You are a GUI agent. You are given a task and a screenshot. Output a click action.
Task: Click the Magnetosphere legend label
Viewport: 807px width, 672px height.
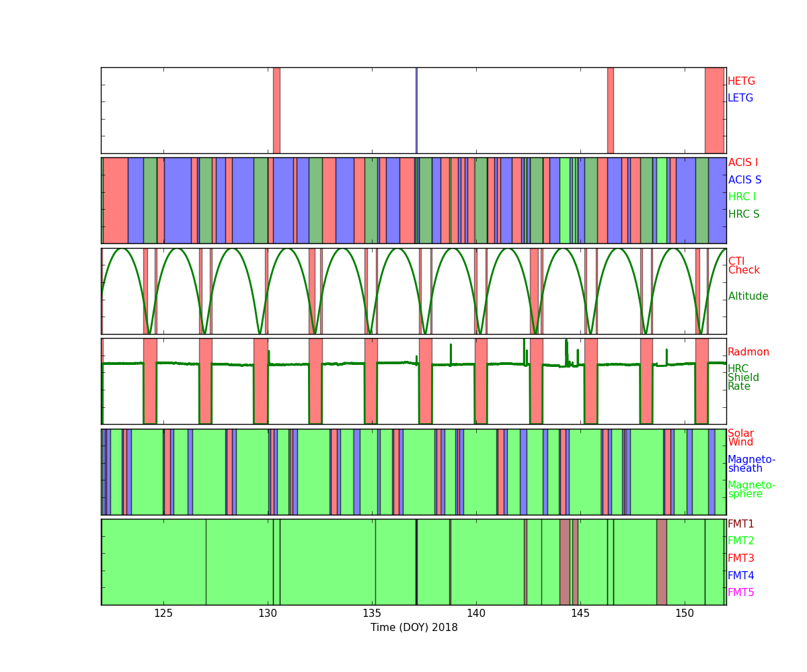point(751,490)
